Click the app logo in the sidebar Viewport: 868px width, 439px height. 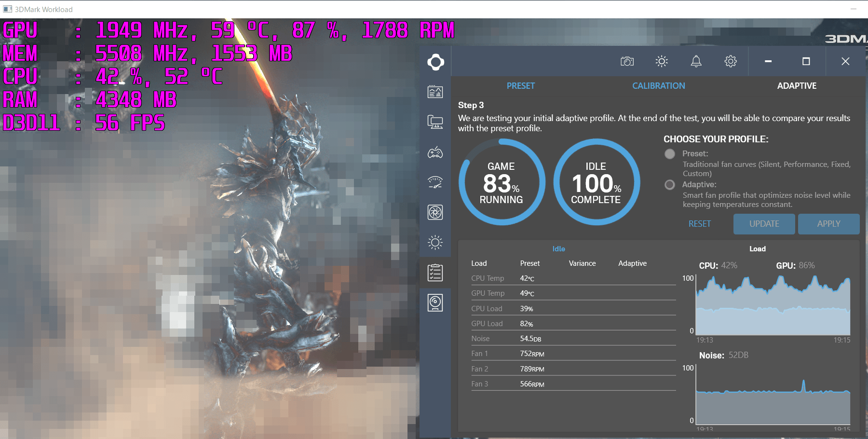(x=435, y=62)
